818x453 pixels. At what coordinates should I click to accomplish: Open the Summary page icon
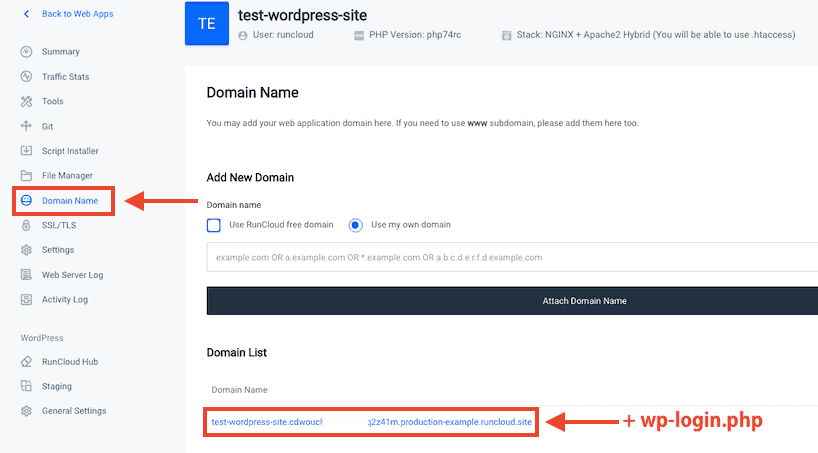27,52
